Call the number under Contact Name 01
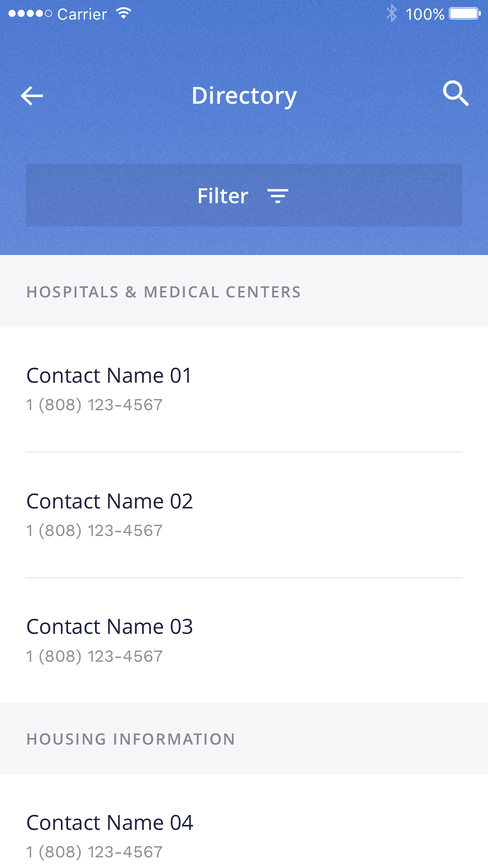 94,405
